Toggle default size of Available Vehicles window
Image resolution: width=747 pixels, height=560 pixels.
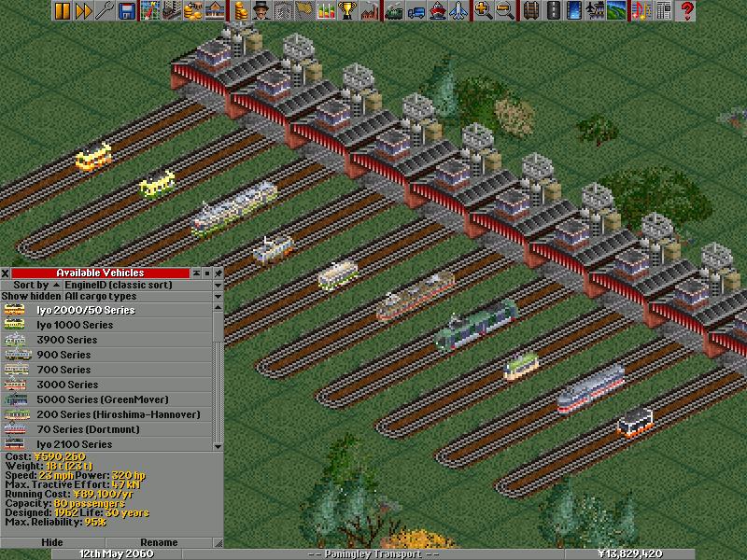coord(206,273)
